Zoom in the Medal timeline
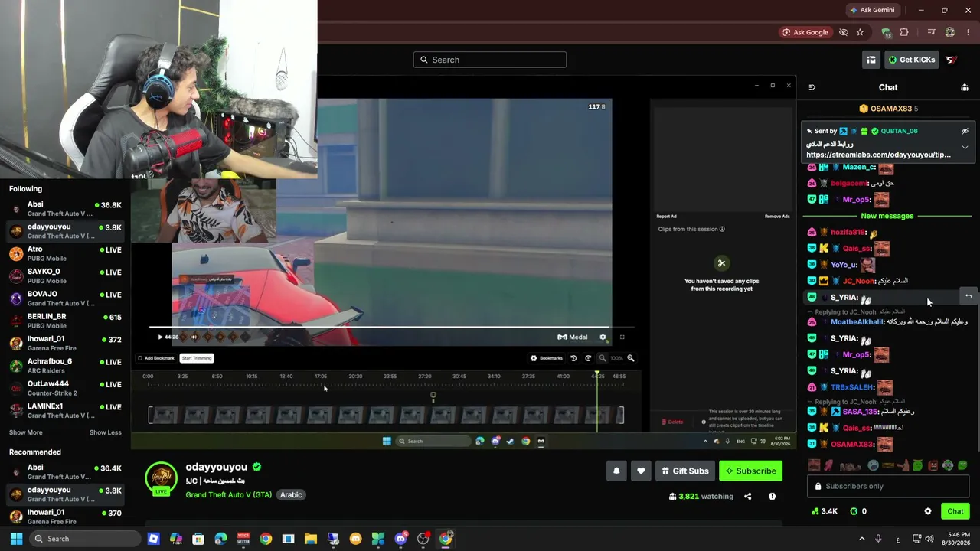The image size is (980, 551). pos(631,358)
